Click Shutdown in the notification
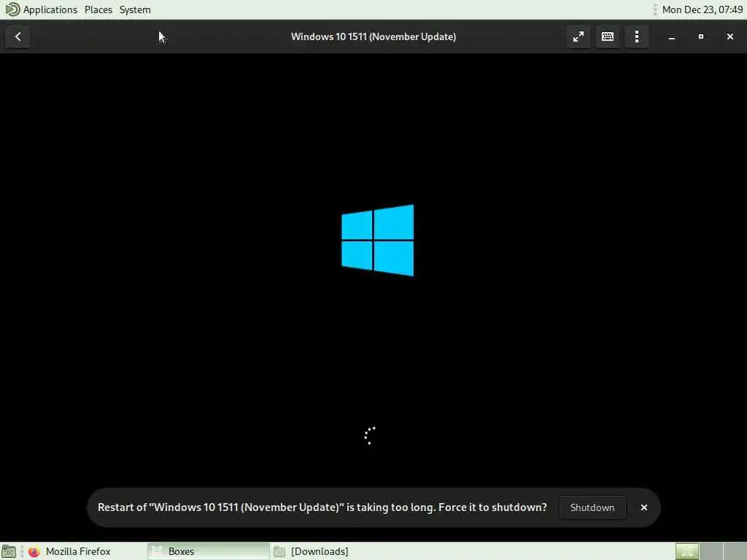747x560 pixels. coord(592,507)
